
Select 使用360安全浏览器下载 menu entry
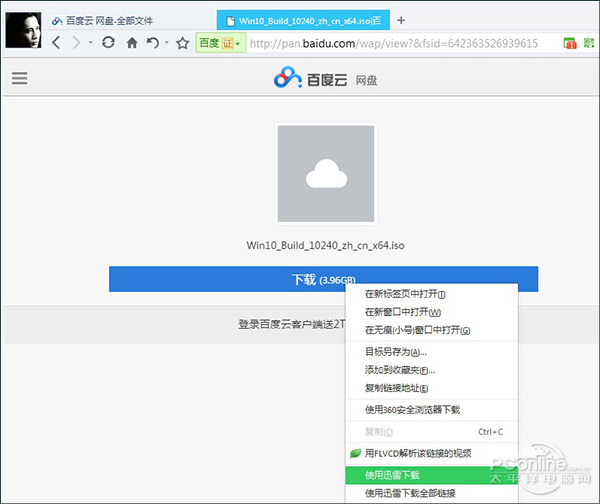tap(432, 409)
